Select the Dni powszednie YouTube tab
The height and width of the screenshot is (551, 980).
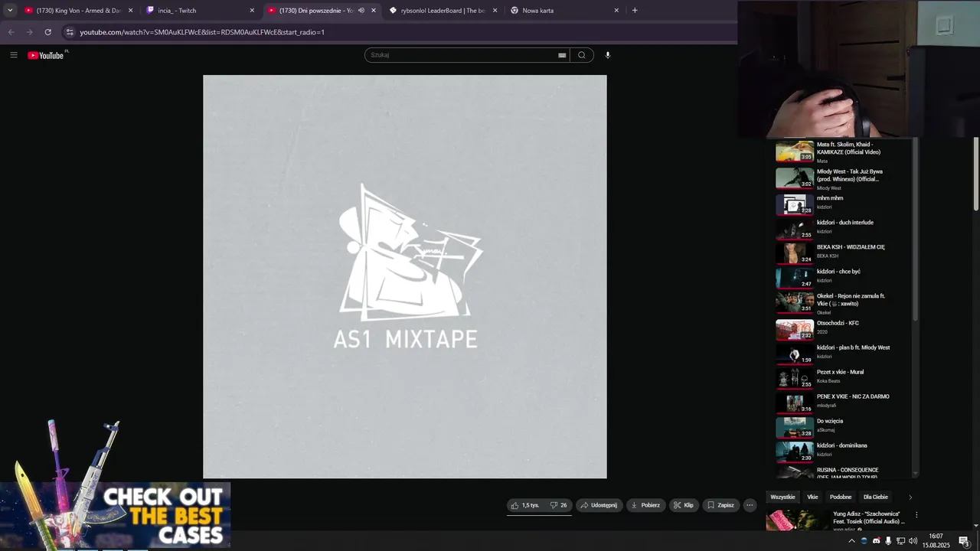[315, 11]
